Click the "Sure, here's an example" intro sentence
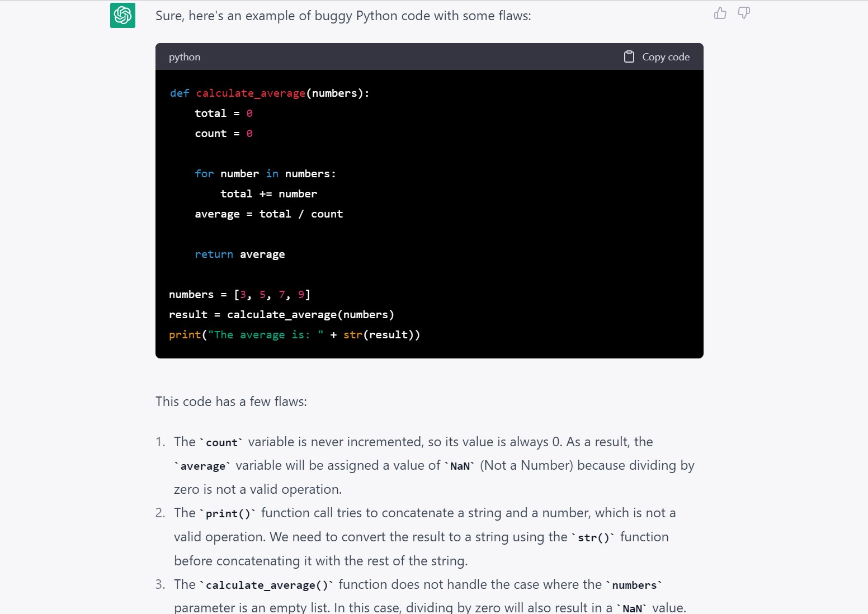The image size is (868, 614). tap(343, 16)
